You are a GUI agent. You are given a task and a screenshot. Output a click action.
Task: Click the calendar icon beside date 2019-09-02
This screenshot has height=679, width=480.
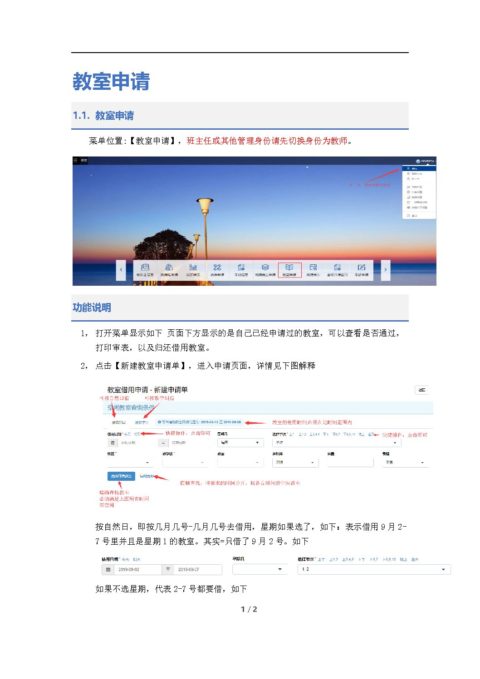[107, 569]
